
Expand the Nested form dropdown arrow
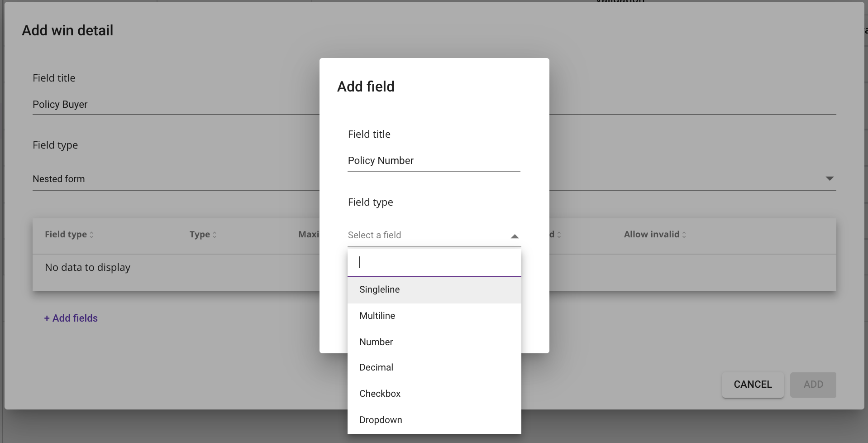[829, 179]
